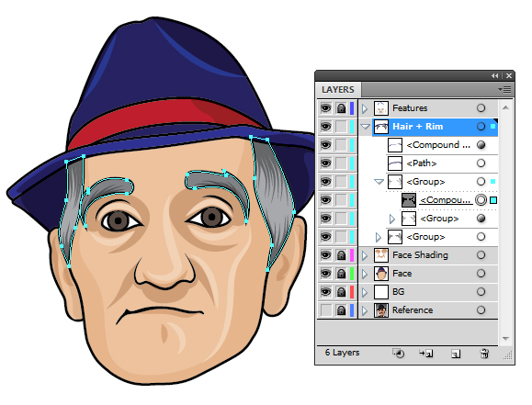Toggle visibility of the BG layer
This screenshot has height=405, width=532.
[325, 292]
